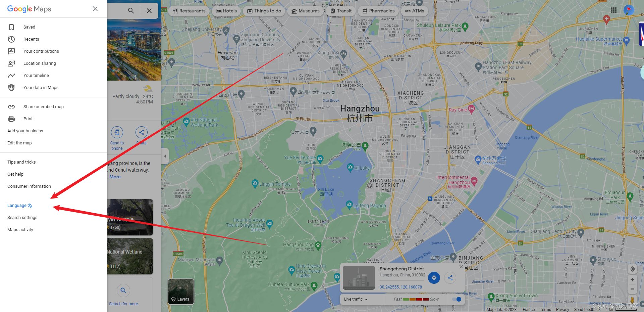
Task: Click Terms footer link
Action: [545, 310]
